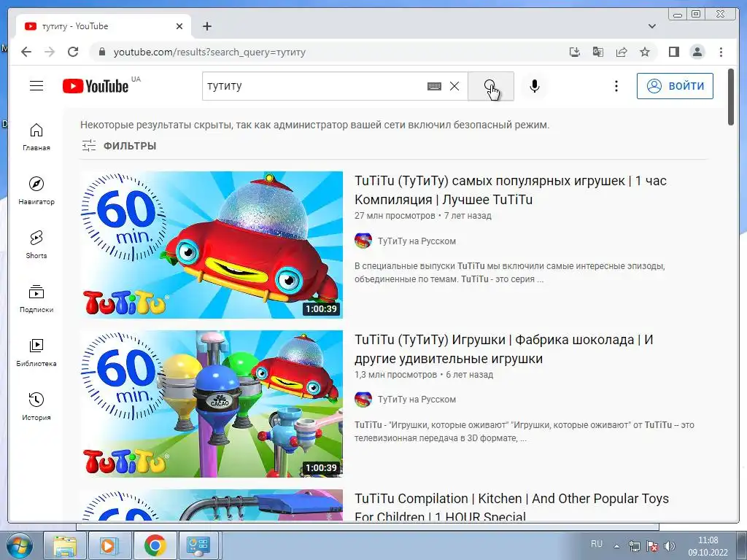Click the RU language indicator
The width and height of the screenshot is (747, 560).
597,544
